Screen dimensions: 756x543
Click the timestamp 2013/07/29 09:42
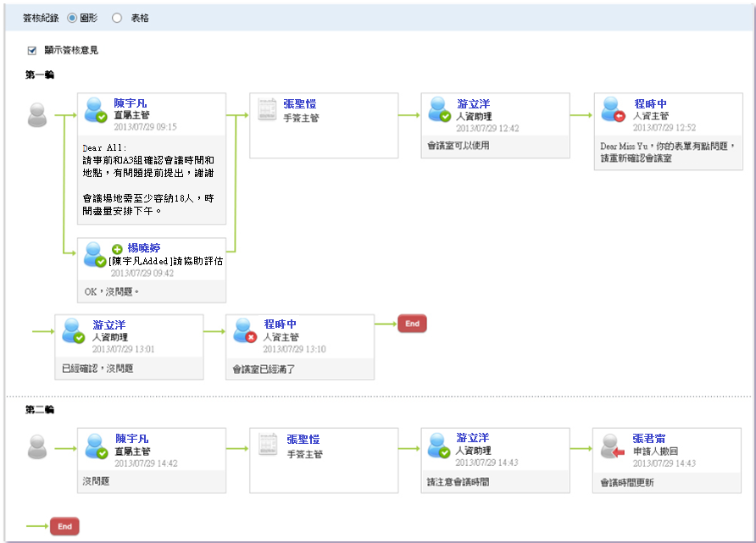click(142, 273)
